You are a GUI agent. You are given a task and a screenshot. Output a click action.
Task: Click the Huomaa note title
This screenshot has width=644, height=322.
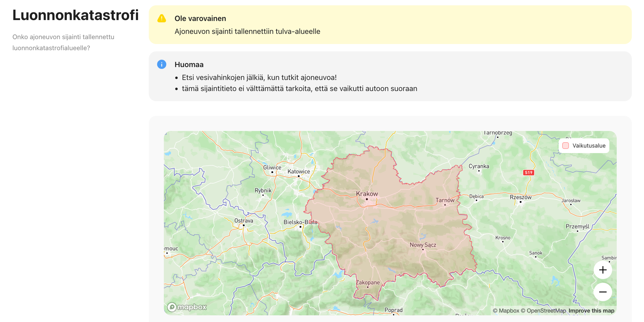[189, 65]
